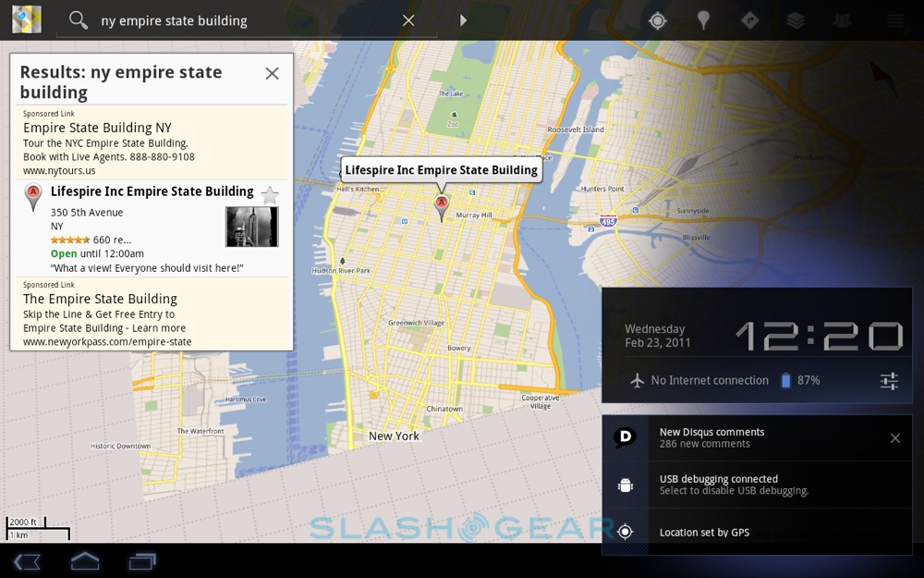Open the Directions icon in top bar
924x578 pixels.
[x=749, y=20]
